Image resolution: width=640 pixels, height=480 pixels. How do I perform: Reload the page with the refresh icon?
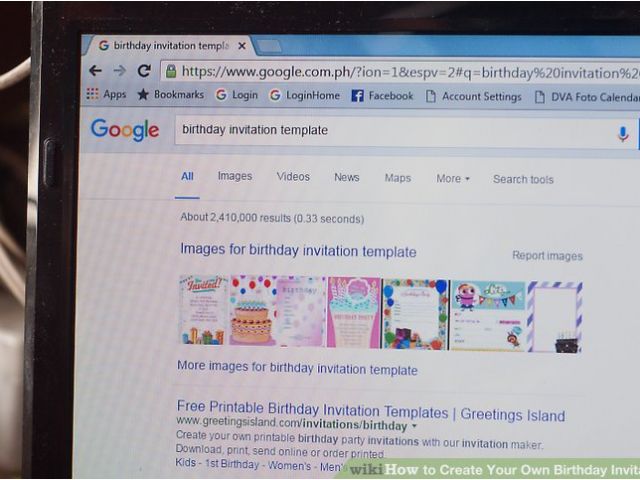click(144, 71)
